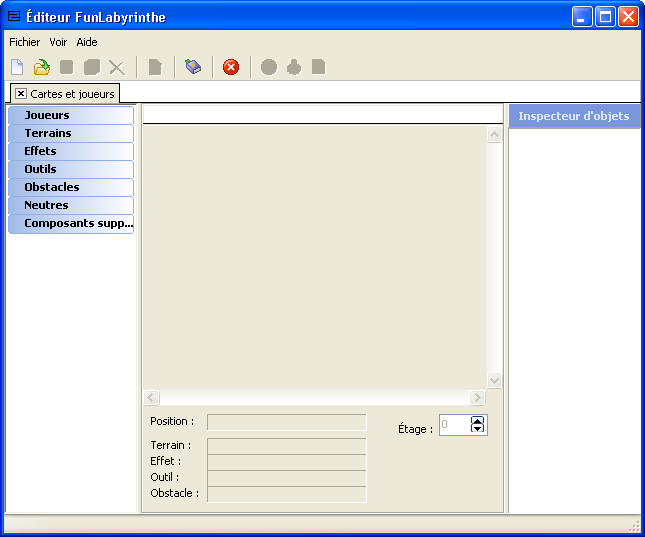Open a file with the folder icon
This screenshot has width=645, height=537.
pos(42,67)
